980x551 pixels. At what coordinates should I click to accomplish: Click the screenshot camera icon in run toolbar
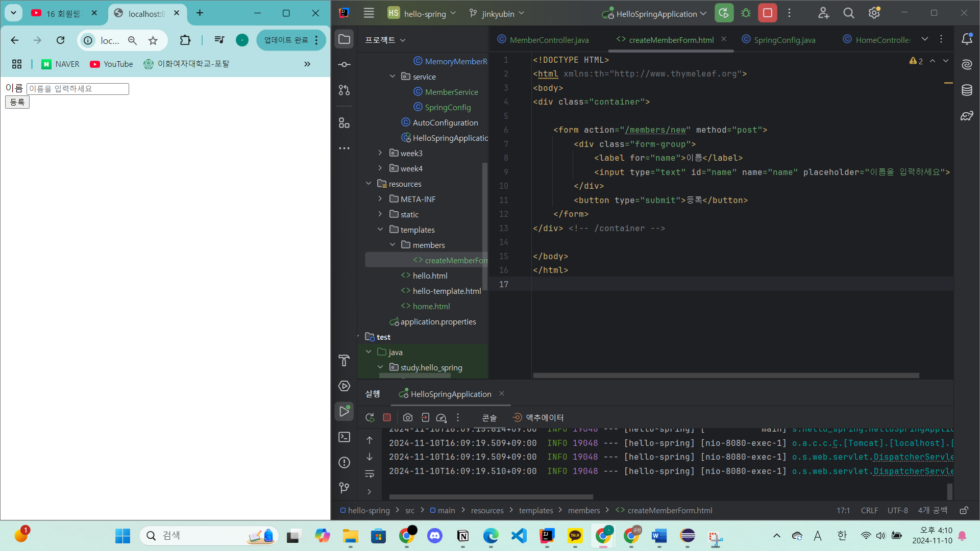point(407,417)
